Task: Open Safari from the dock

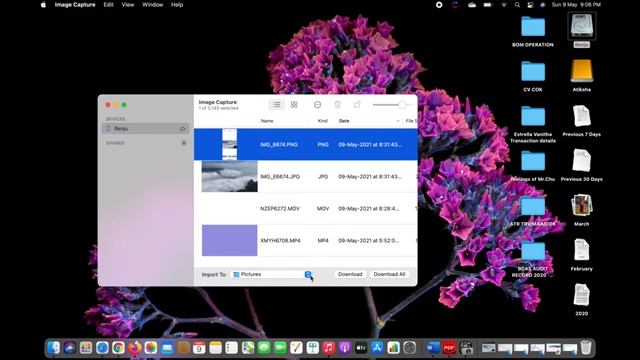Action: tap(102, 348)
